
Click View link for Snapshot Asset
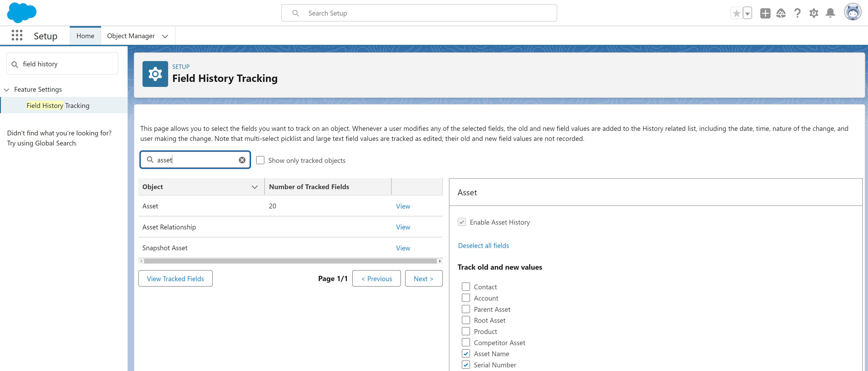[403, 248]
